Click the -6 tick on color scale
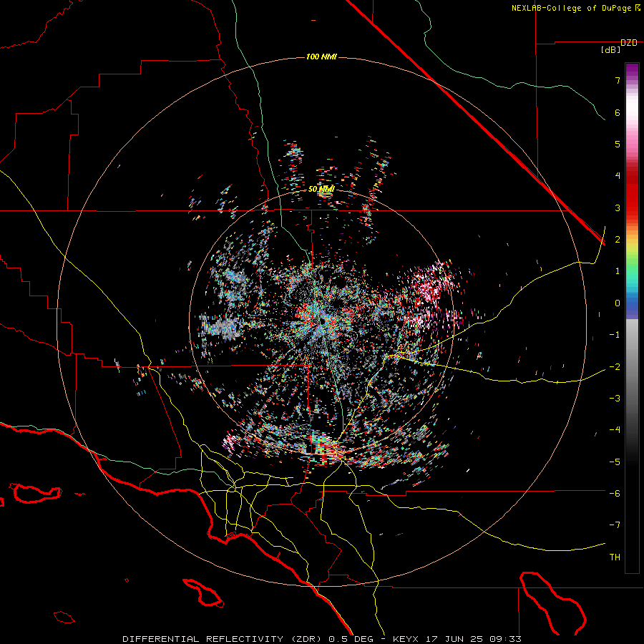The height and width of the screenshot is (644, 644). point(615,493)
